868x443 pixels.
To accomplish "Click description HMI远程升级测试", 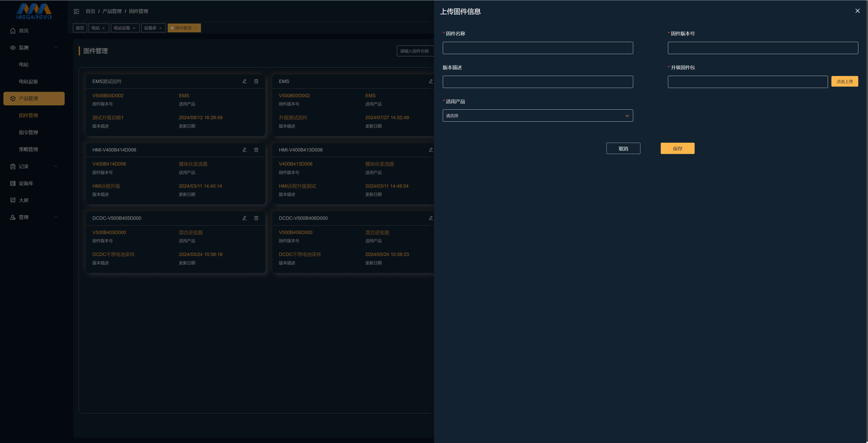I will (297, 186).
